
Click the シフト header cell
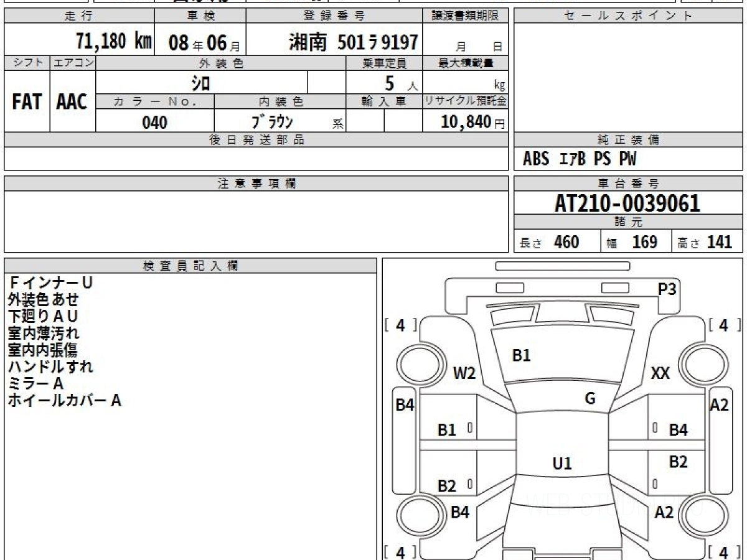pyautogui.click(x=27, y=63)
